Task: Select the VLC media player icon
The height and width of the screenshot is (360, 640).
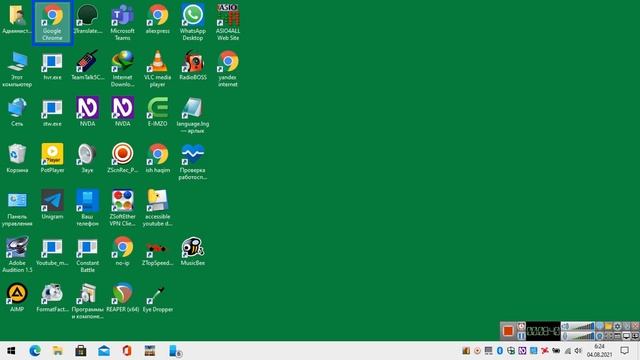Action: point(158,69)
